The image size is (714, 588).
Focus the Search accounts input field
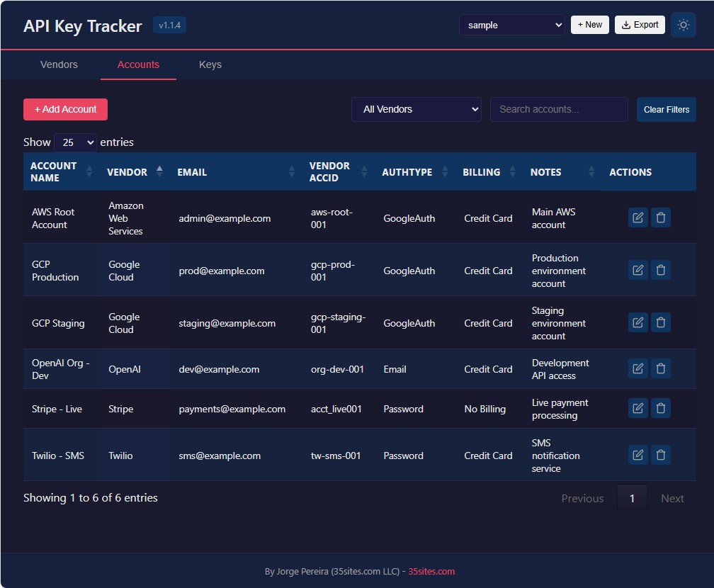[x=559, y=109]
